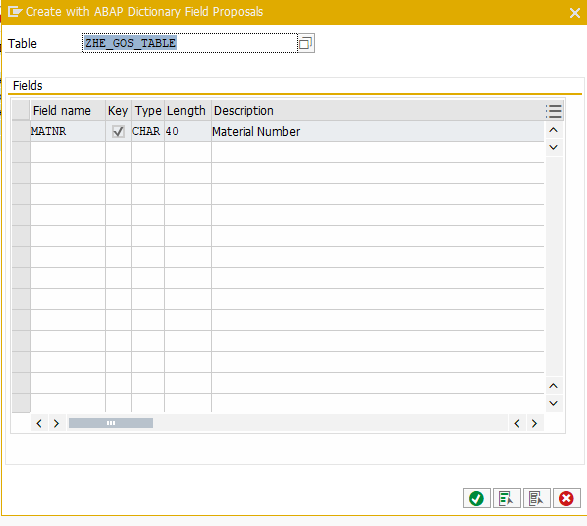Click the deselect-all-fields icon button at bottom

536,498
